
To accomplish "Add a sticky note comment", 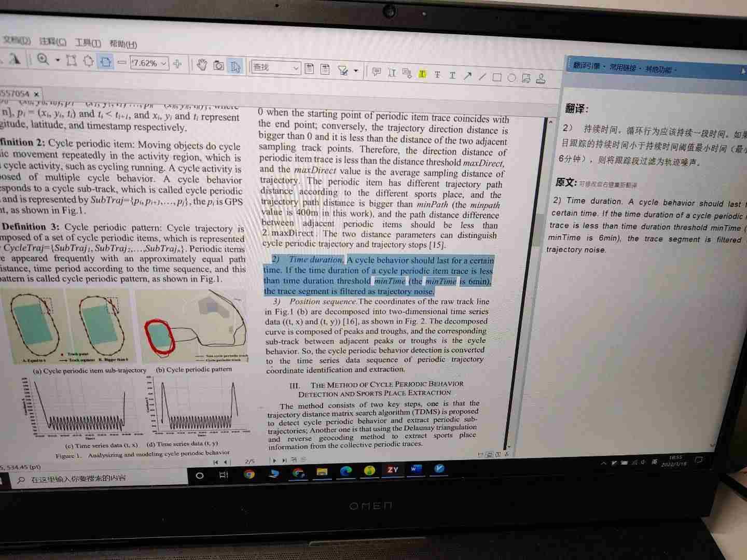I will (377, 72).
